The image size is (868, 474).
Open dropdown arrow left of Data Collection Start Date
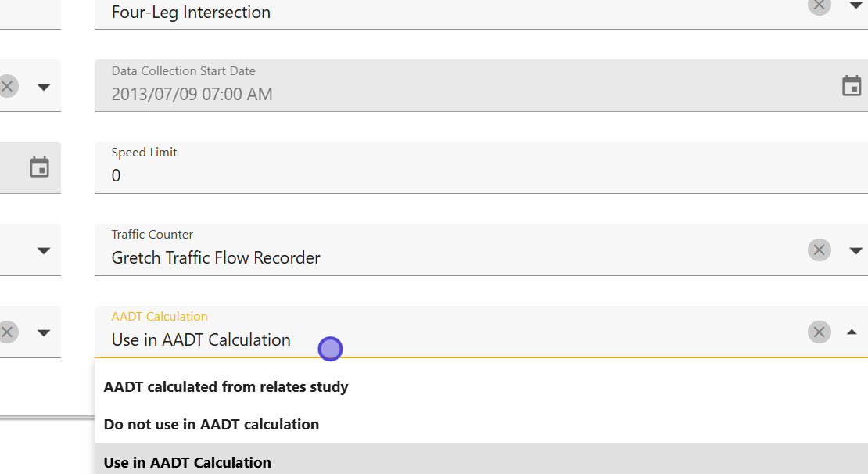44,86
